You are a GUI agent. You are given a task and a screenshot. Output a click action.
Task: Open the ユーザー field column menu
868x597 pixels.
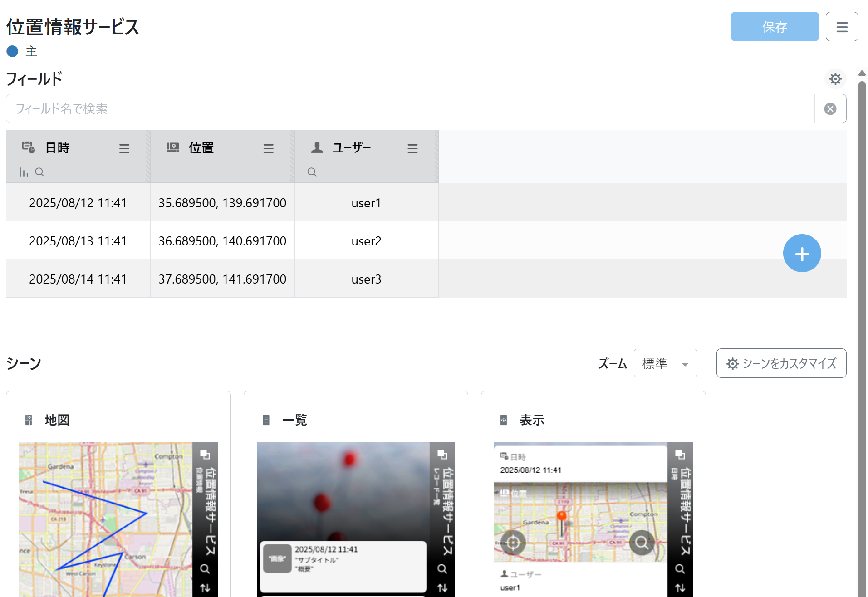tap(412, 148)
